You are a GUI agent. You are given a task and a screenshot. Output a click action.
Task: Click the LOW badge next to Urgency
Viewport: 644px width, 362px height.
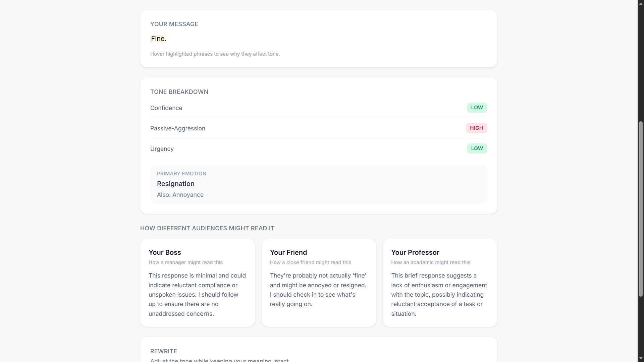click(x=477, y=148)
